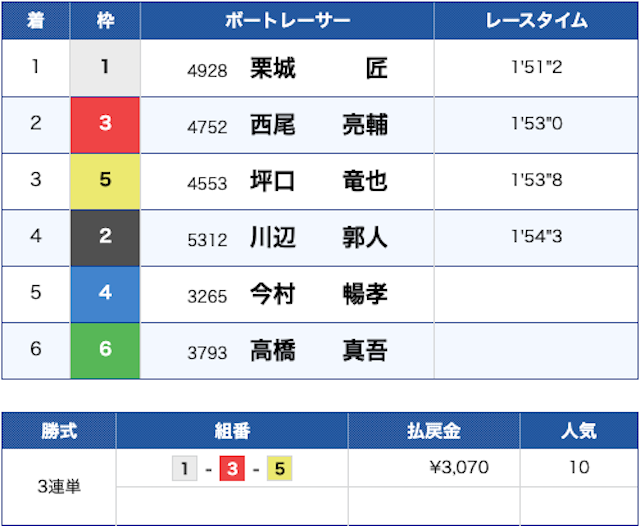Click race time 1'51"2
This screenshot has width=640, height=526.
point(537,67)
